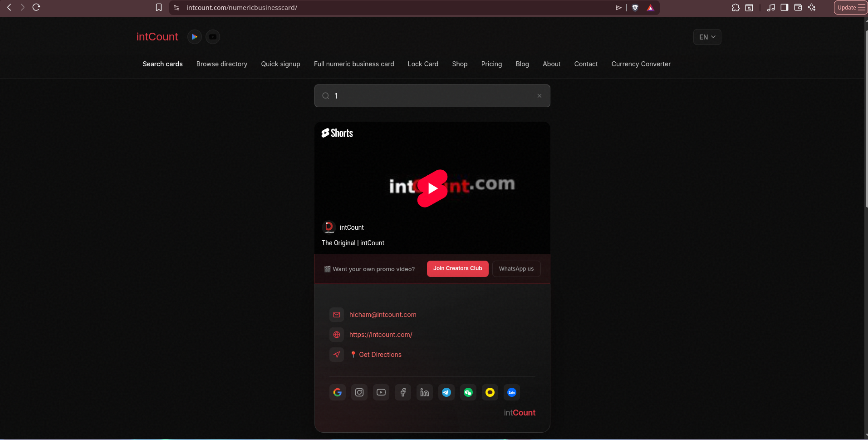Viewport: 868px width, 440px height.
Task: Open 'The Original | intCount' video title
Action: 353,243
